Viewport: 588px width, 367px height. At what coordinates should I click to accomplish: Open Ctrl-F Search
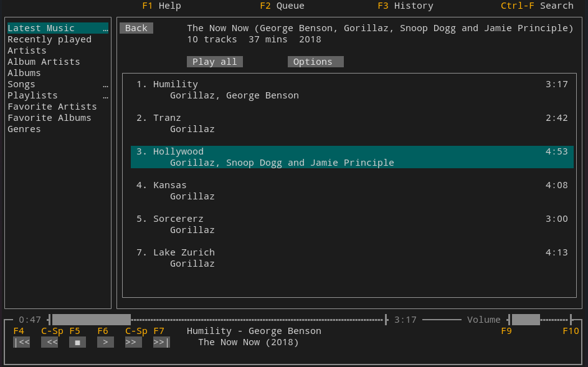point(537,6)
